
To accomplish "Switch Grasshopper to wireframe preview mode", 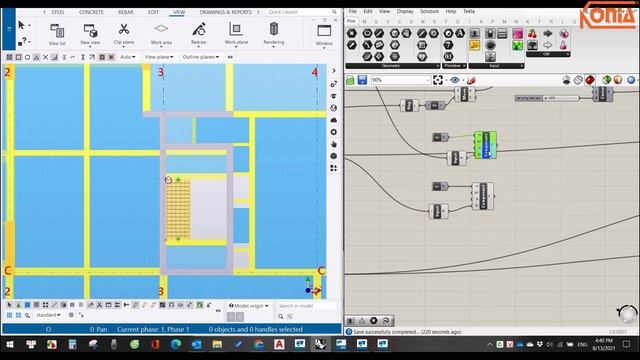I will pos(578,80).
